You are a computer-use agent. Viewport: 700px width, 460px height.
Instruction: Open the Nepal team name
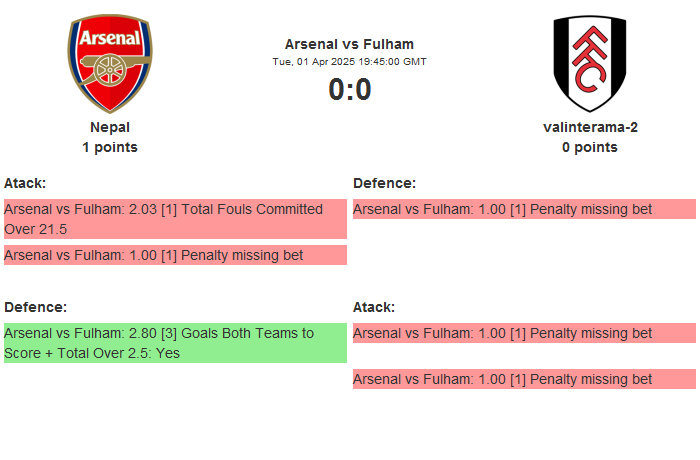pyautogui.click(x=110, y=127)
